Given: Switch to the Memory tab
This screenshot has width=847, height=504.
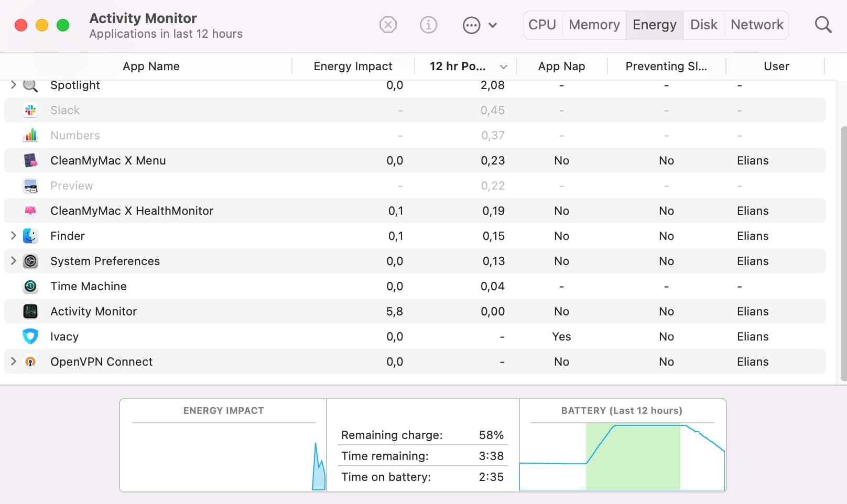Looking at the screenshot, I should 594,25.
